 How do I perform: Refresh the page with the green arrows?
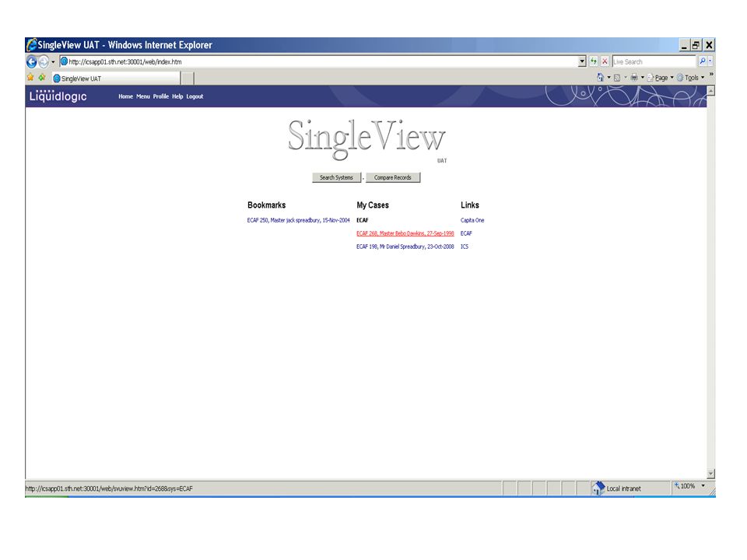594,61
